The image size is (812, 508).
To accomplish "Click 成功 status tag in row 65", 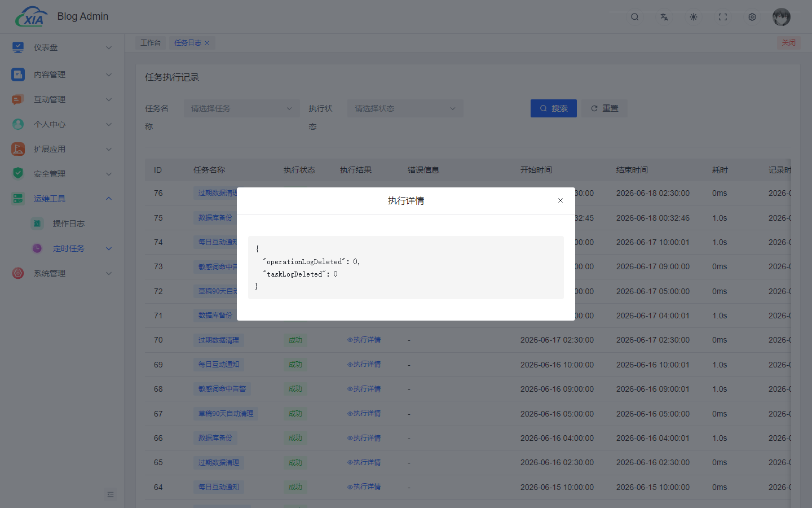I will pyautogui.click(x=295, y=463).
